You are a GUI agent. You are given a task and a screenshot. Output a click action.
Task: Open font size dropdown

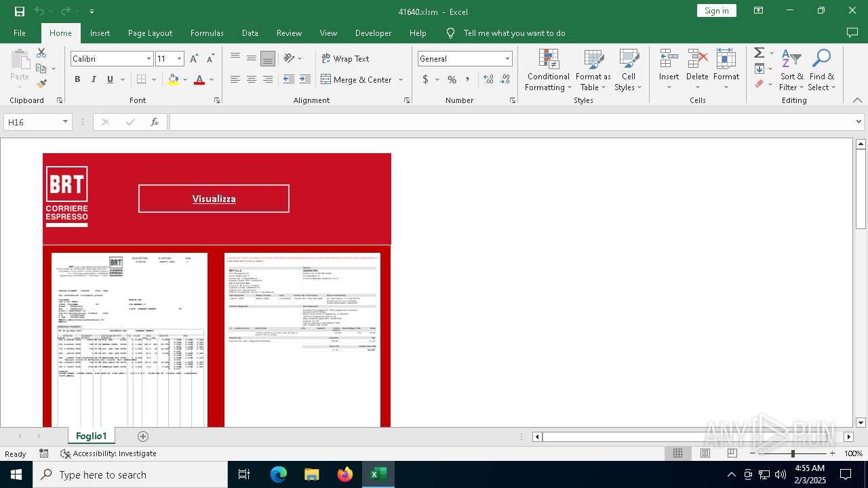click(x=180, y=59)
